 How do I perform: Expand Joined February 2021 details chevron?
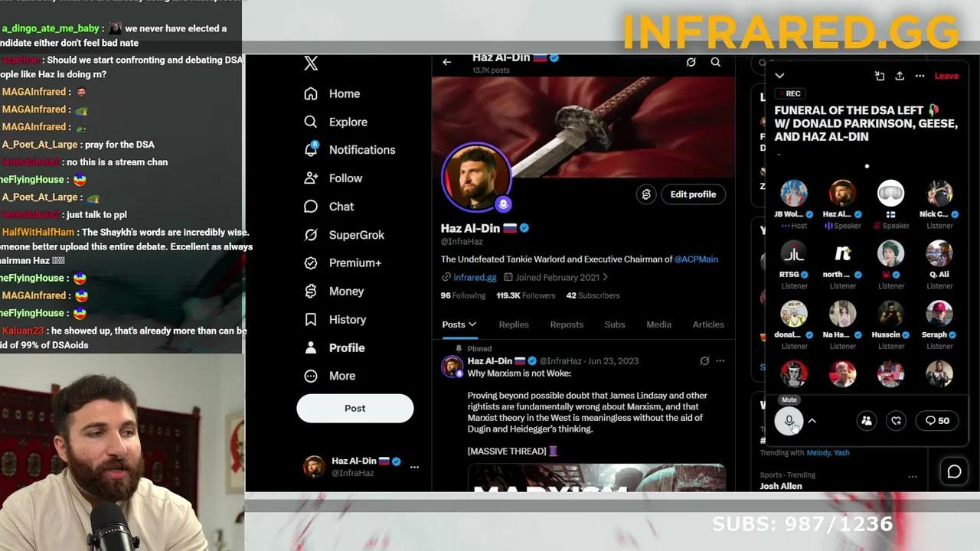click(x=605, y=277)
